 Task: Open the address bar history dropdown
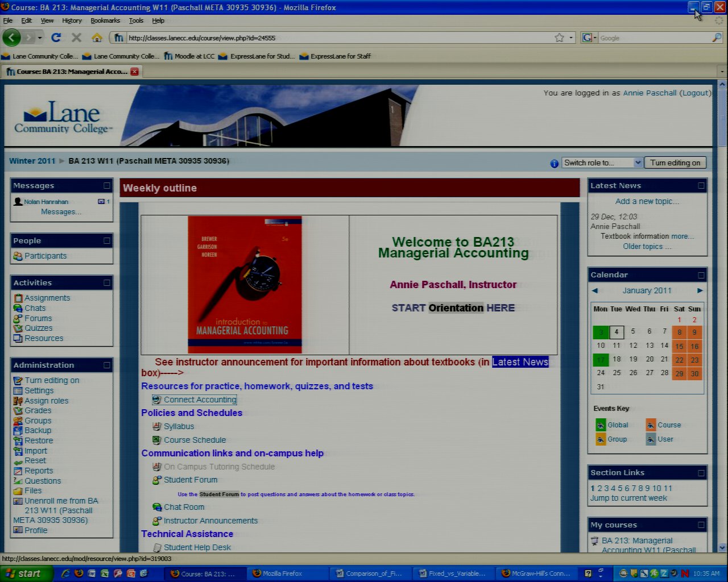(571, 38)
